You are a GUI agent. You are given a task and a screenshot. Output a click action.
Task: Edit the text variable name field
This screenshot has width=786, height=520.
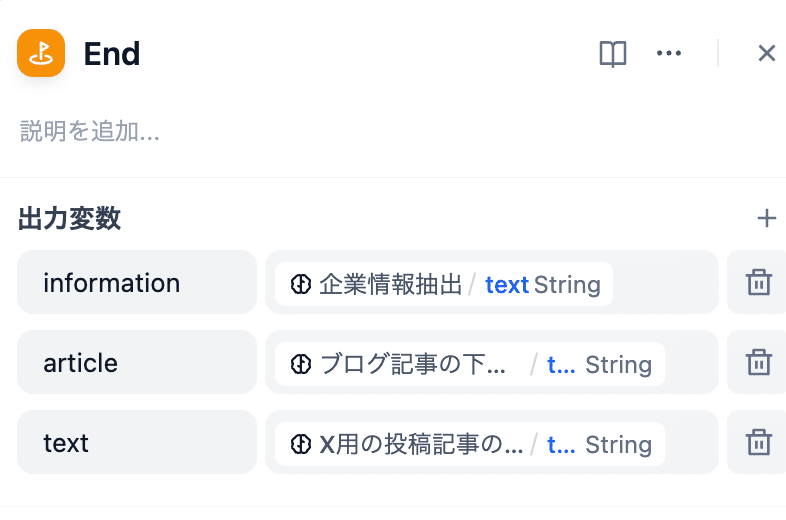(x=137, y=442)
